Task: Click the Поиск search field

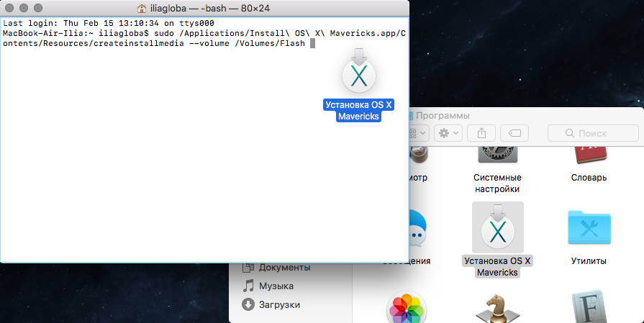Action: [x=593, y=133]
